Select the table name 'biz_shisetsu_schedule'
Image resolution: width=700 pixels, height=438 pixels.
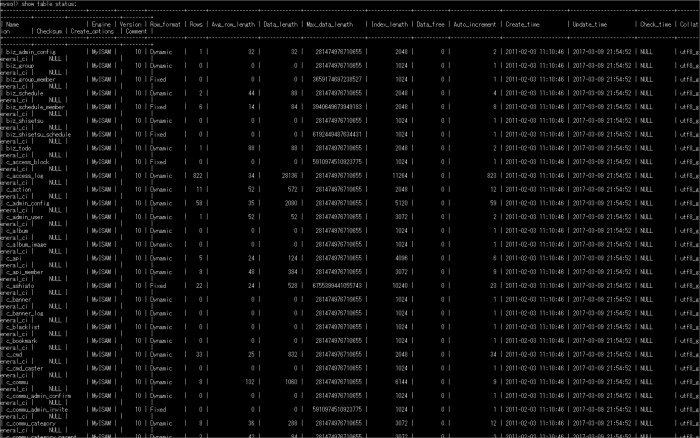tap(38, 134)
